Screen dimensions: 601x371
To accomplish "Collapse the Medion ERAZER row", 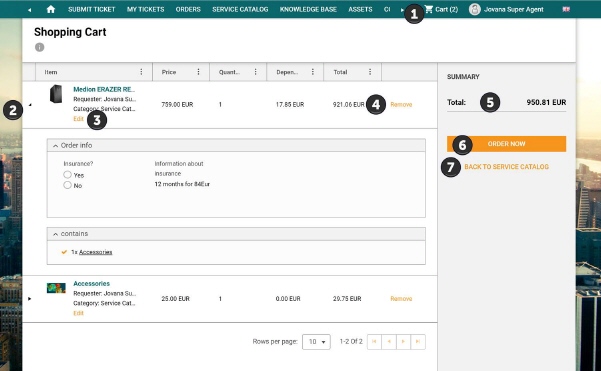I will (x=30, y=105).
